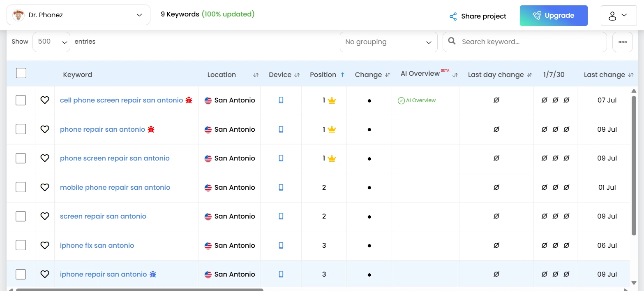Open the 500 entries dropdown
Image resolution: width=644 pixels, height=291 pixels.
click(x=51, y=42)
